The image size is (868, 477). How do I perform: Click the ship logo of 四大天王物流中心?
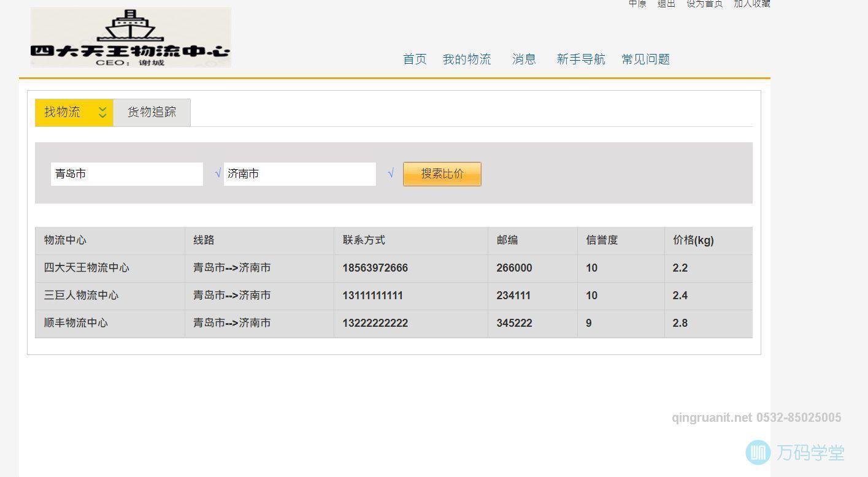coord(131,28)
